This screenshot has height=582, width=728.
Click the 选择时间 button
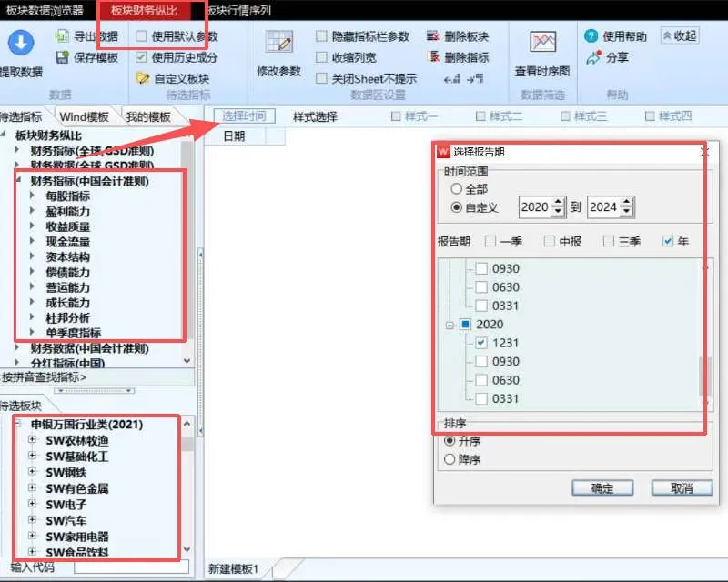click(x=244, y=116)
